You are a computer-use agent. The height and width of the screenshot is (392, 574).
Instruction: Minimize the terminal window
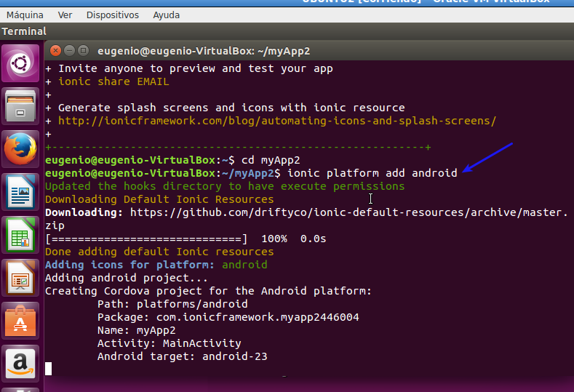69,50
